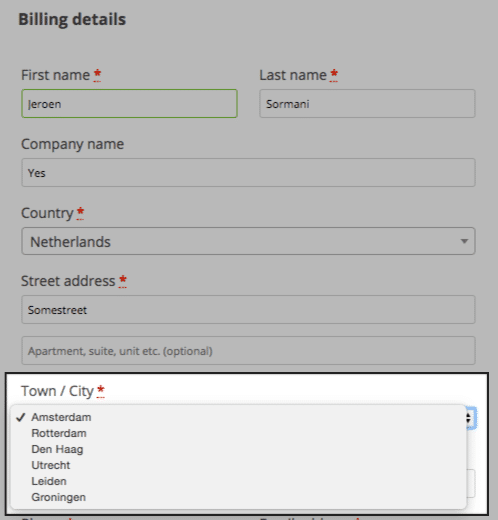This screenshot has width=498, height=520.
Task: Click the Street address field with Somestreet
Action: 248,309
